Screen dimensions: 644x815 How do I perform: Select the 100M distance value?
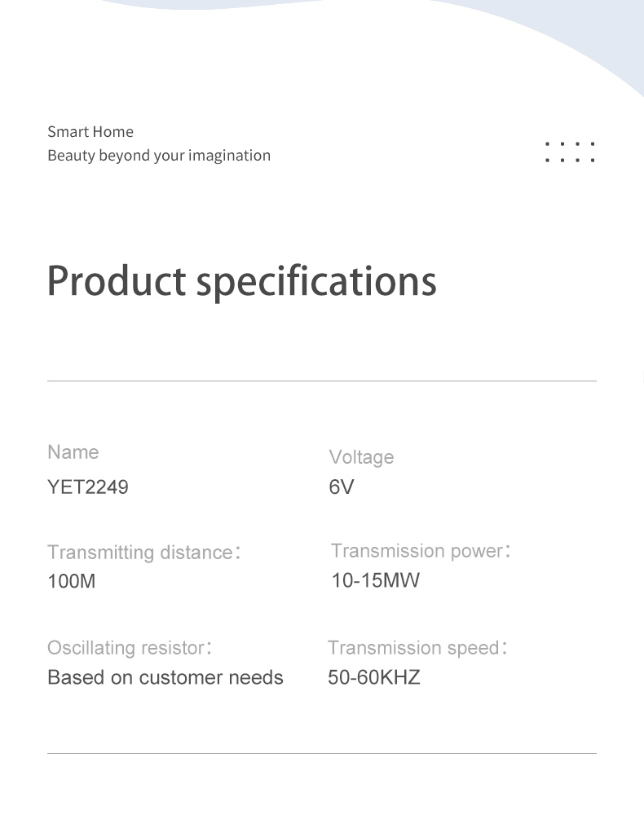pyautogui.click(x=71, y=581)
